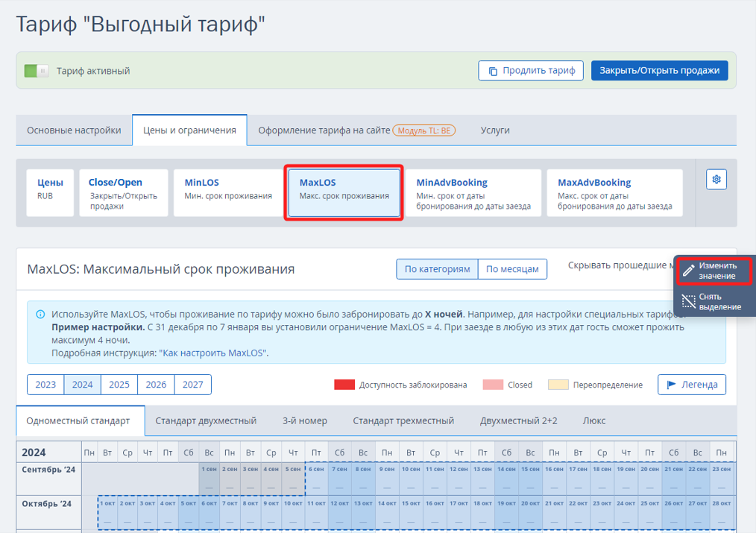Click the 14 сен calendar cell
The width and height of the screenshot is (756, 533).
pos(506,476)
